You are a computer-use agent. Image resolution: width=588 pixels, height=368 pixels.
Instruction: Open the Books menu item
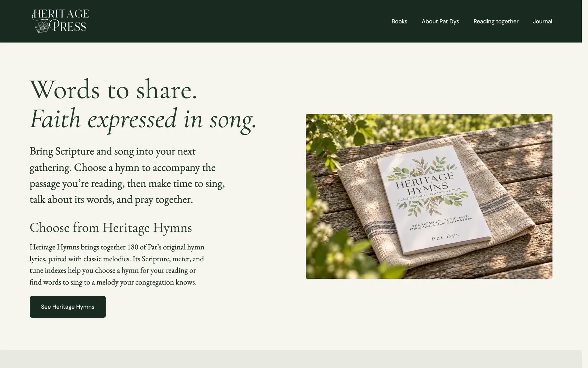(x=399, y=21)
